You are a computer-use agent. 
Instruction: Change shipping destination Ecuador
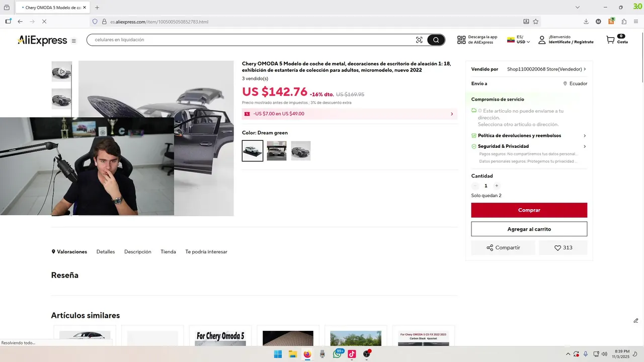tap(575, 84)
